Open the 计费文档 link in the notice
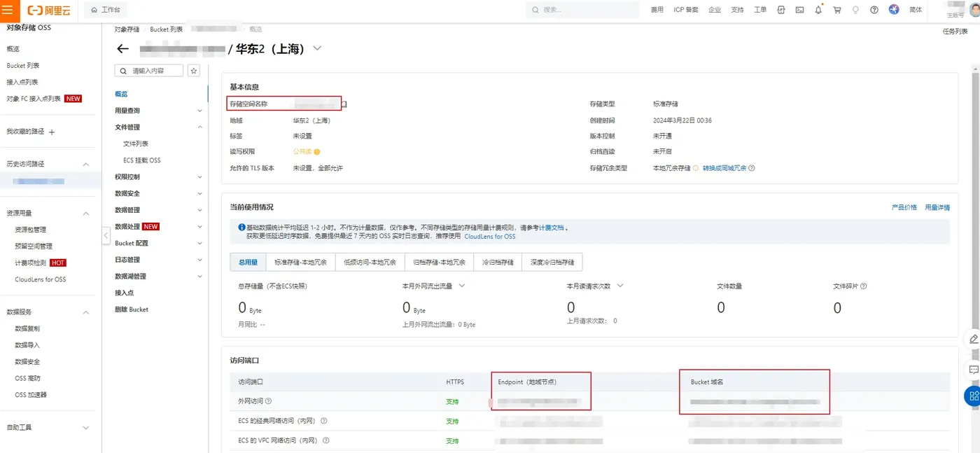Viewport: 980px width, 453px height. click(x=552, y=228)
